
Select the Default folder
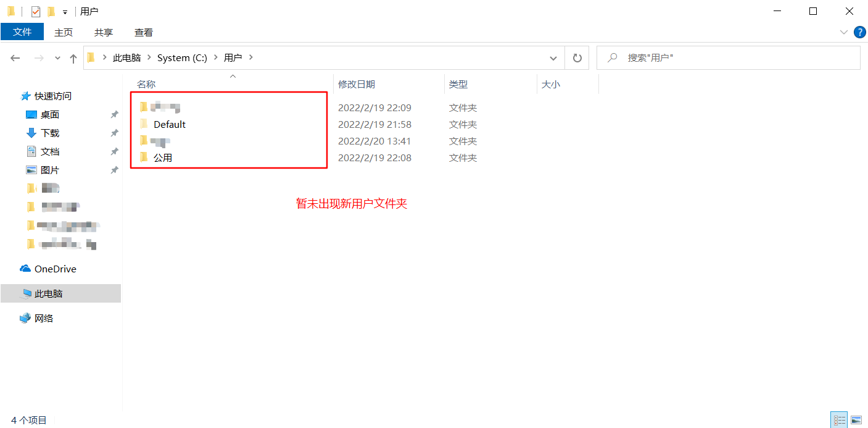tap(170, 124)
